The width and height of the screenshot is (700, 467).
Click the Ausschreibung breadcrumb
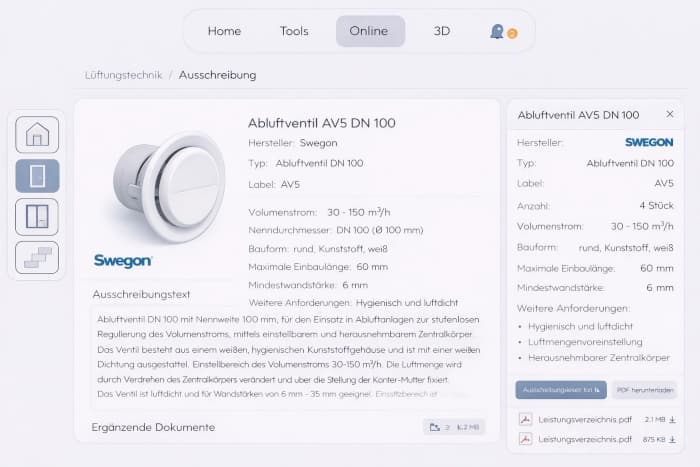coord(217,75)
